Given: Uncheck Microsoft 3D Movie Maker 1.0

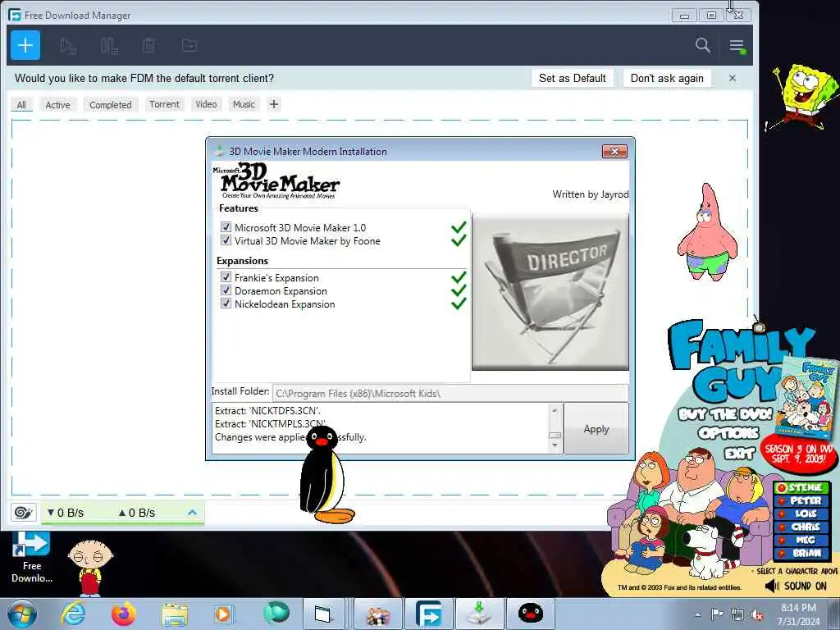Looking at the screenshot, I should click(x=226, y=227).
